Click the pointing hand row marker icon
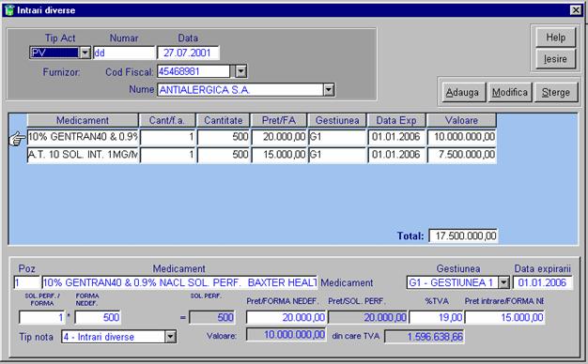The height and width of the screenshot is (364, 588). click(x=17, y=139)
